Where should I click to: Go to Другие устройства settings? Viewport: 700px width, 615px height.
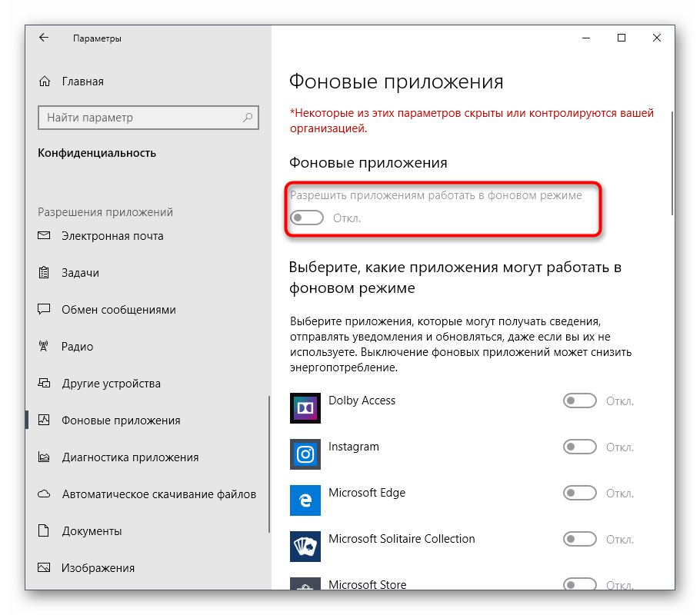(111, 384)
